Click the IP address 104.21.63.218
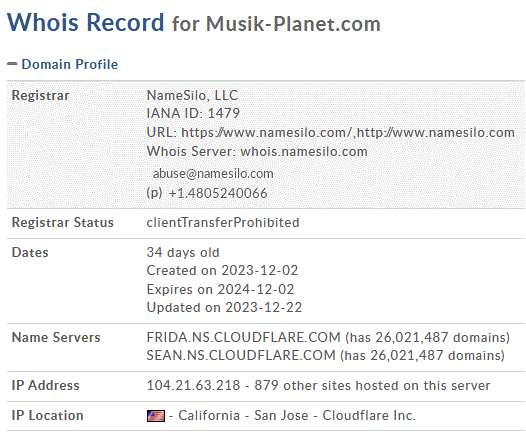This screenshot has height=434, width=526. tap(194, 385)
